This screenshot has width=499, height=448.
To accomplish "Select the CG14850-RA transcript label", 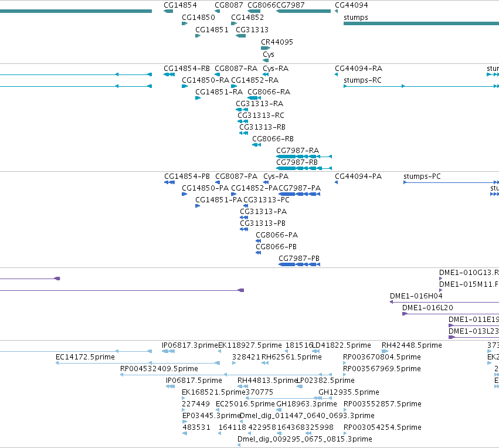I will 206,80.
